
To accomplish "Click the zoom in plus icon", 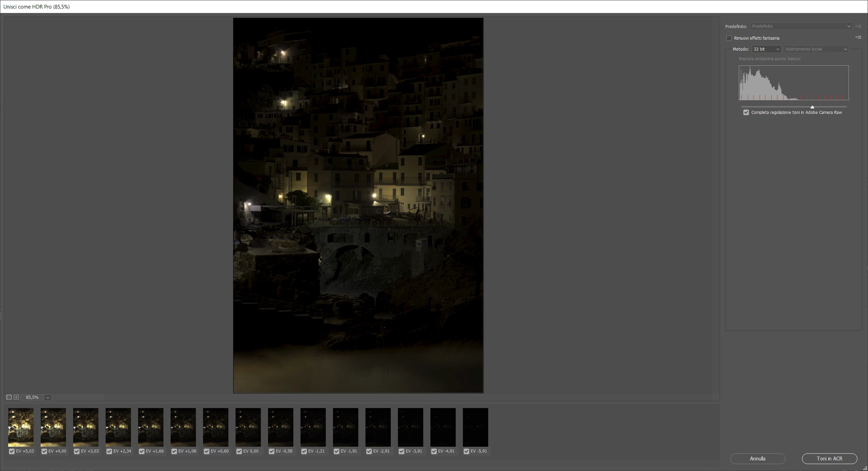I will point(16,397).
